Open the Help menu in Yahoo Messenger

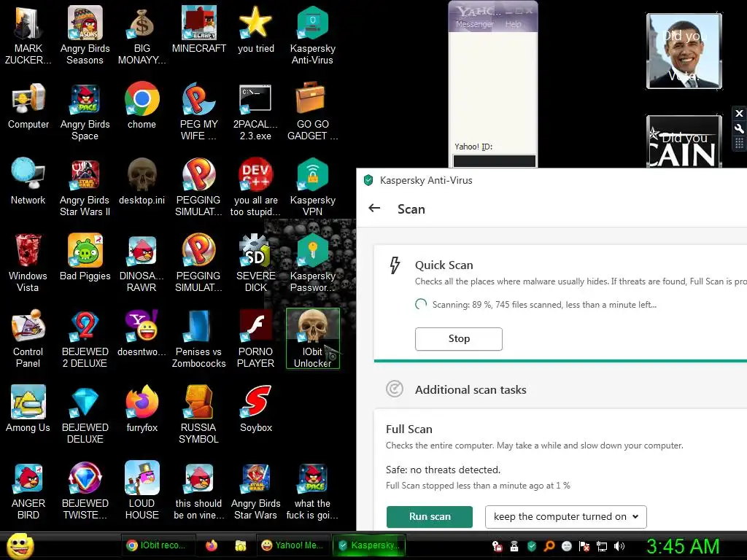coord(513,24)
